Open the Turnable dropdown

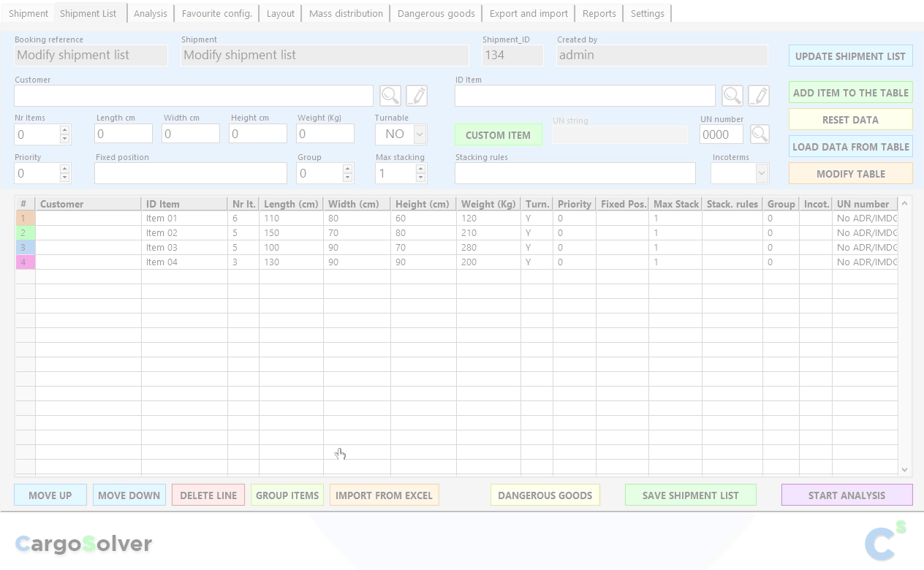[420, 134]
